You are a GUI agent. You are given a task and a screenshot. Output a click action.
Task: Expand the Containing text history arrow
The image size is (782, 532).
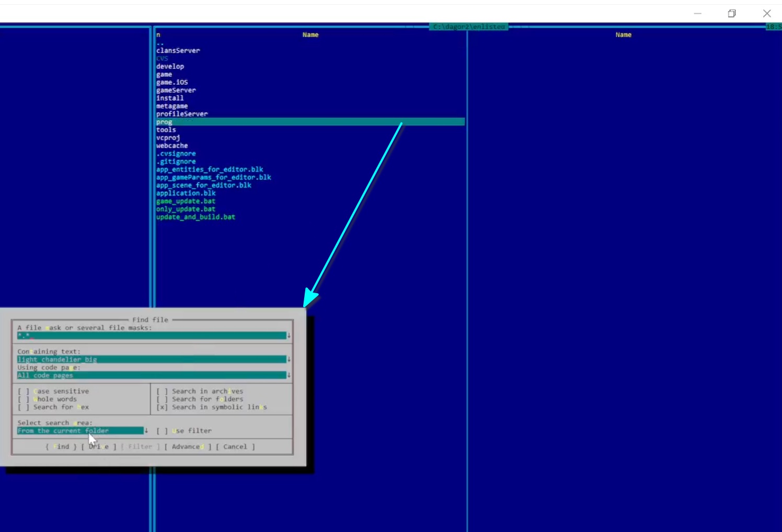pyautogui.click(x=289, y=360)
